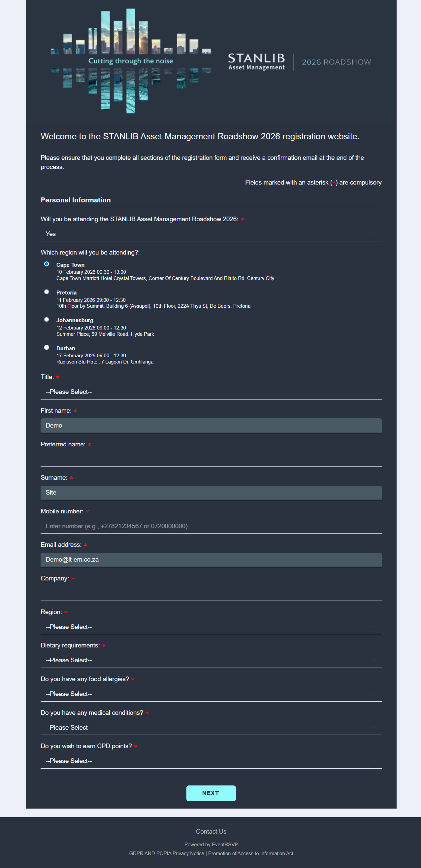Open the food allergies dropdown

pyautogui.click(x=211, y=694)
